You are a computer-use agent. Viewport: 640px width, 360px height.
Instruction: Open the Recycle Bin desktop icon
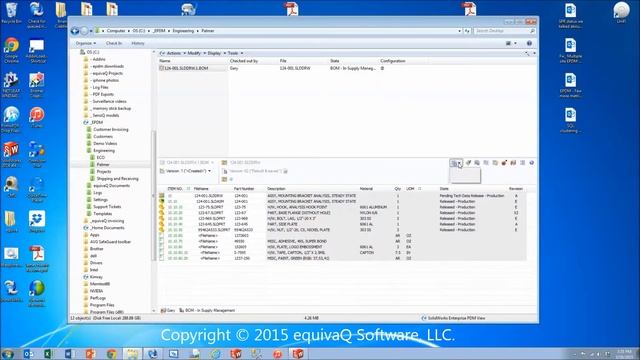(11, 13)
